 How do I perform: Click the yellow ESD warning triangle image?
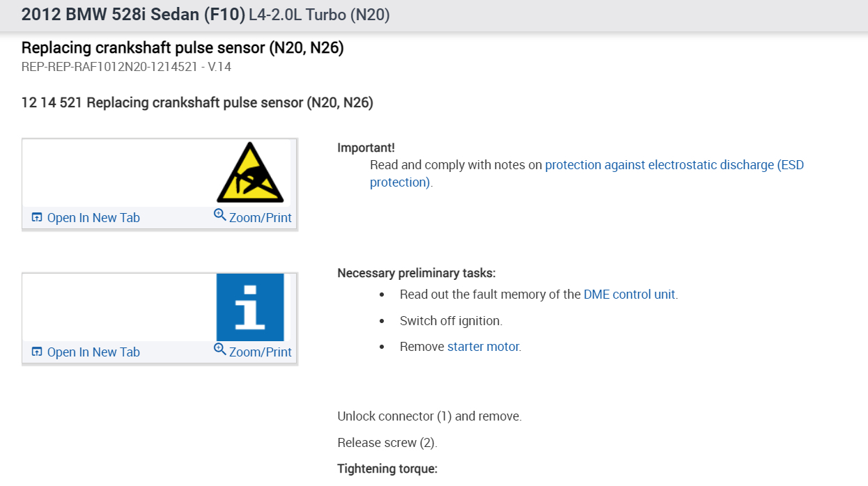[x=250, y=173]
